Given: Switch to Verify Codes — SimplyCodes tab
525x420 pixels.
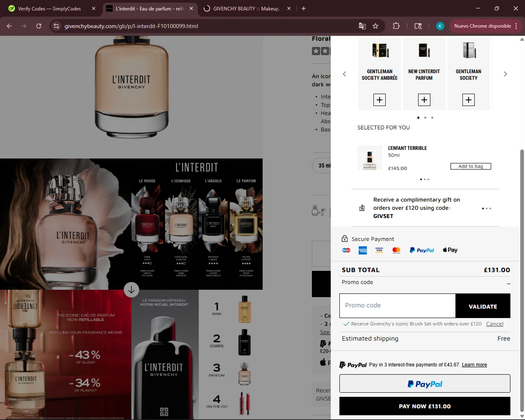Looking at the screenshot, I should tap(49, 8).
